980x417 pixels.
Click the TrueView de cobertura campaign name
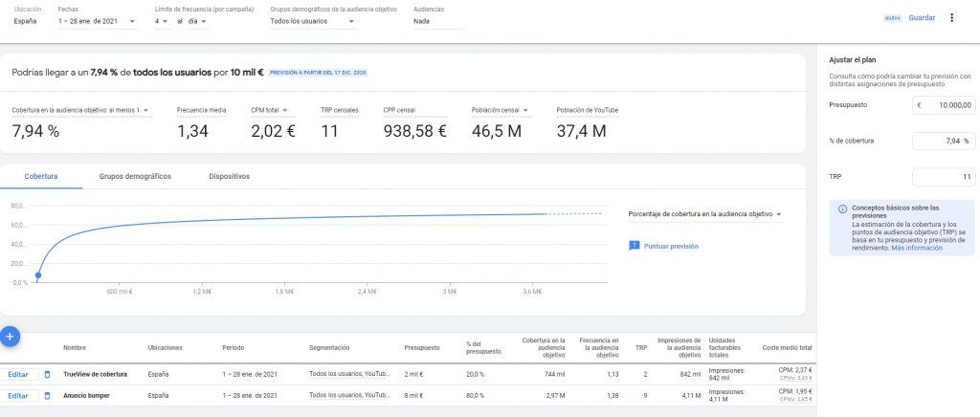tap(95, 375)
